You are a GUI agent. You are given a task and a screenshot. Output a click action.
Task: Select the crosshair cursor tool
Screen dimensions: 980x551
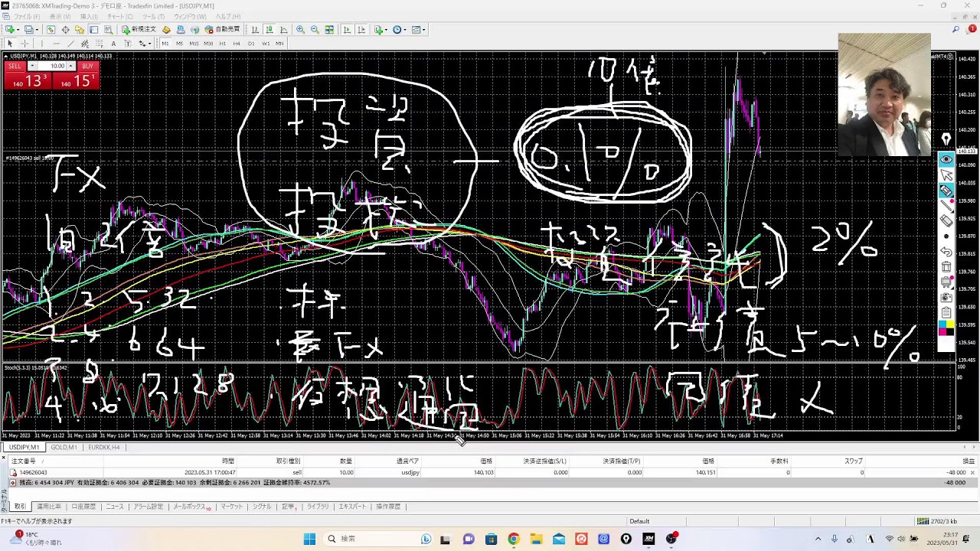tap(24, 44)
